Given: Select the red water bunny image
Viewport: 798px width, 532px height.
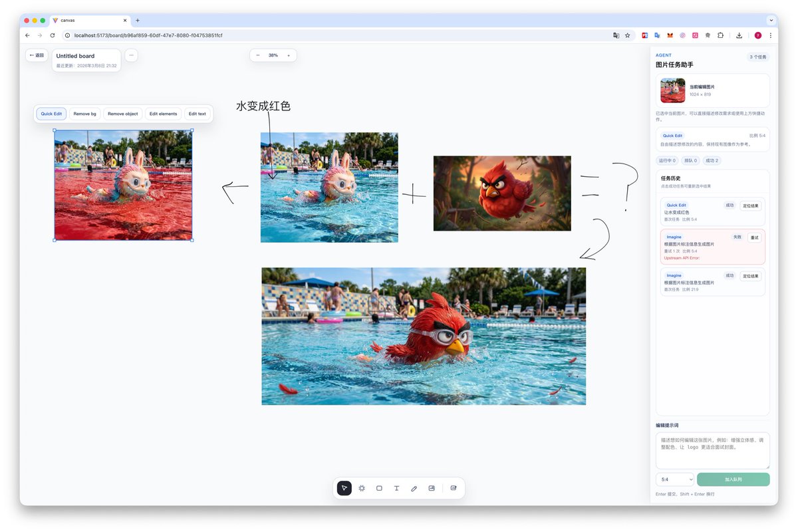Looking at the screenshot, I should pos(123,185).
